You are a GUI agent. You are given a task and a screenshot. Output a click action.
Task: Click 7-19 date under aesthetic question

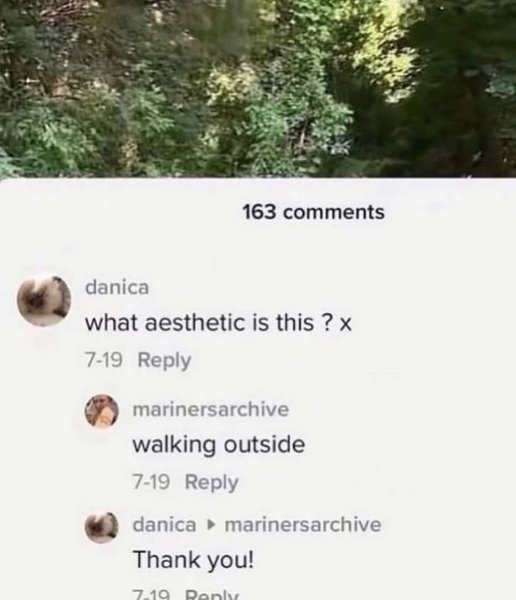104,360
